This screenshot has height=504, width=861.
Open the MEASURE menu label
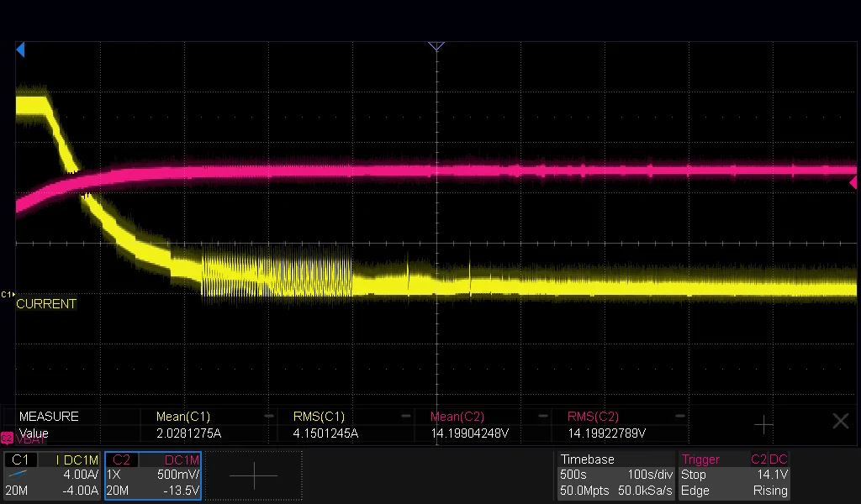[49, 417]
